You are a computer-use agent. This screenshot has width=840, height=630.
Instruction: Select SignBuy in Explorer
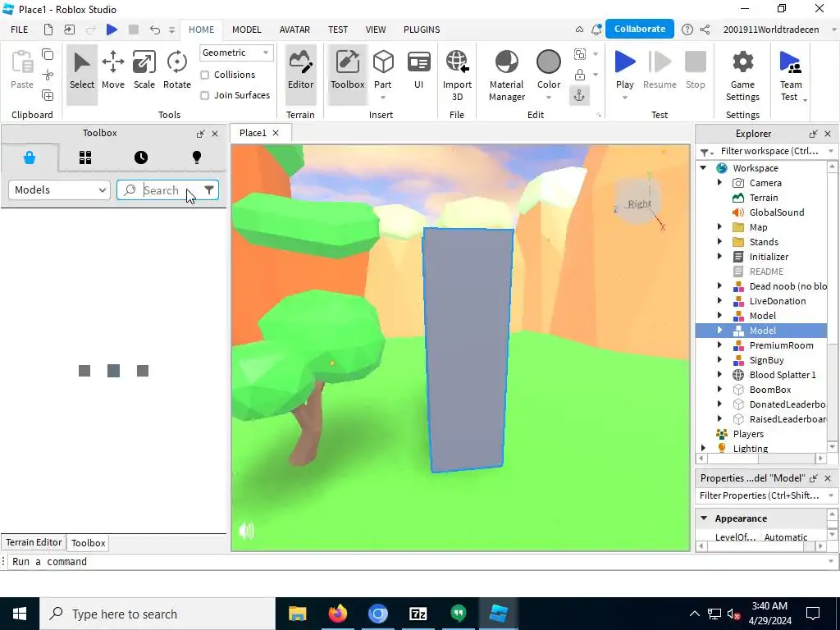pos(766,360)
